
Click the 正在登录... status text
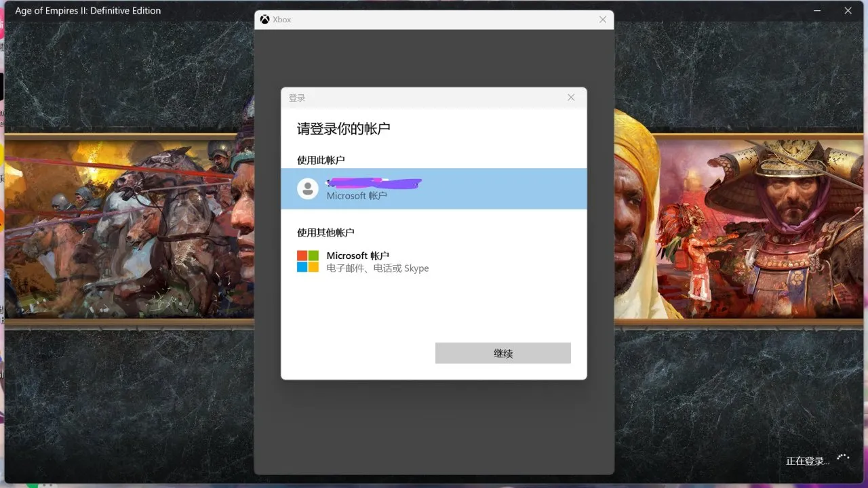pyautogui.click(x=808, y=461)
